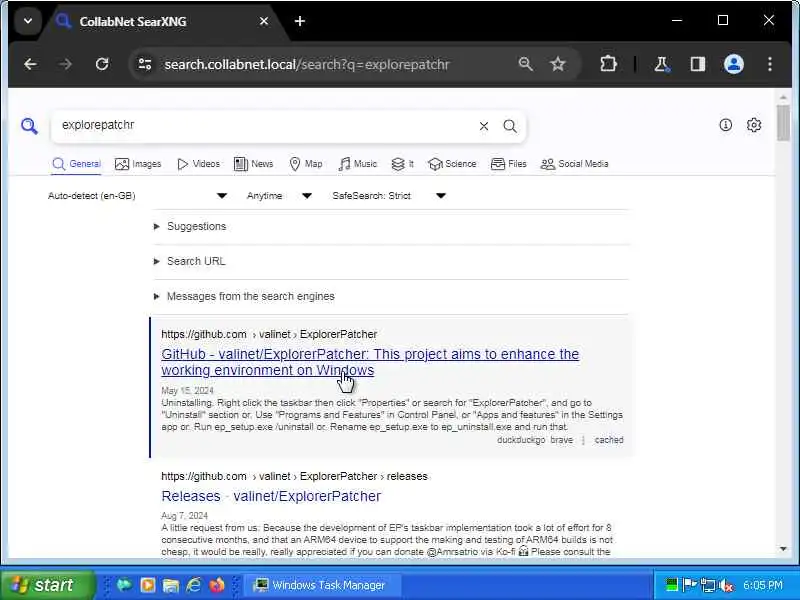The height and width of the screenshot is (600, 800).
Task: Click the forward navigation arrow
Action: [65, 64]
